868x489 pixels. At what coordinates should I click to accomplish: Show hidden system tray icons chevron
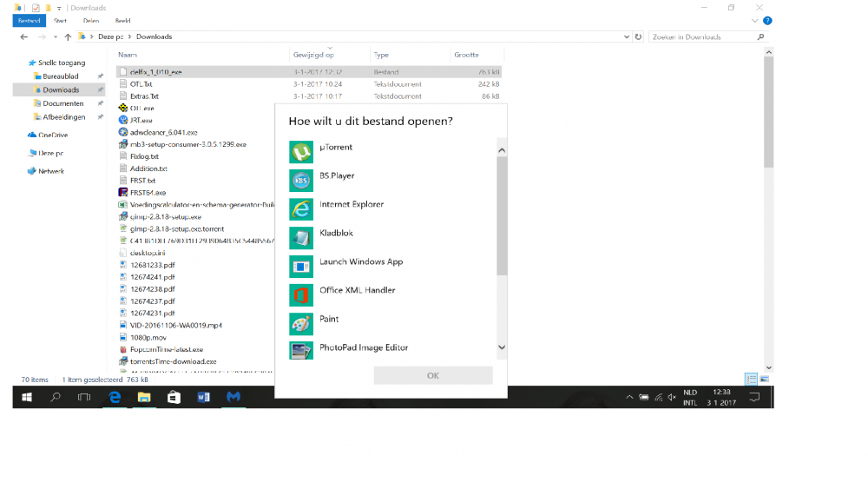click(x=629, y=397)
